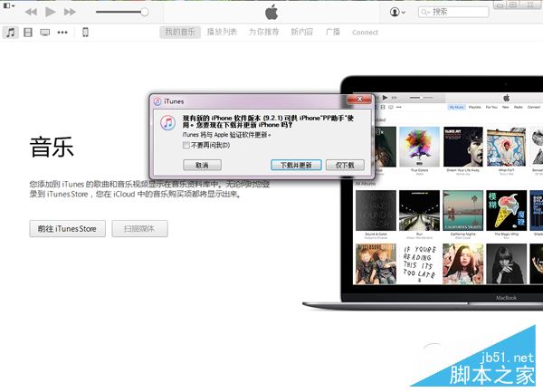
Task: Start playback with the play button
Action: (x=51, y=12)
